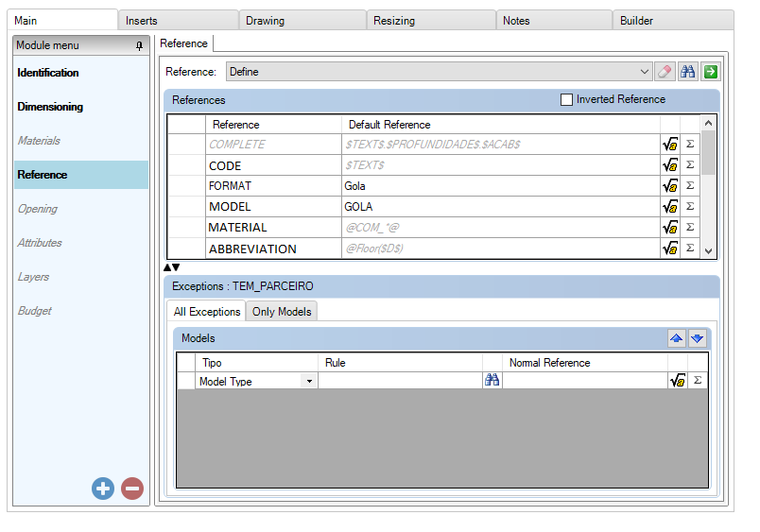
Task: Move model down with blue down arrow
Action: tap(697, 338)
